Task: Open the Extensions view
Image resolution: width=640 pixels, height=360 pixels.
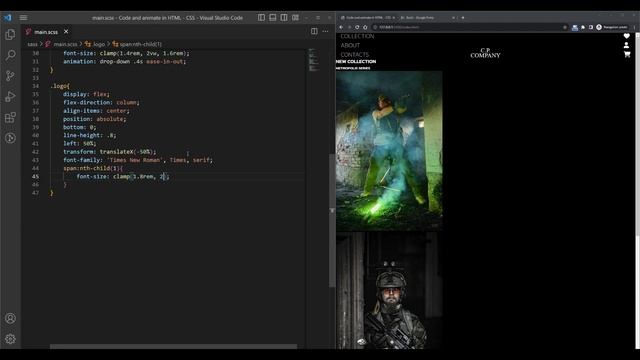Action: coord(10,118)
